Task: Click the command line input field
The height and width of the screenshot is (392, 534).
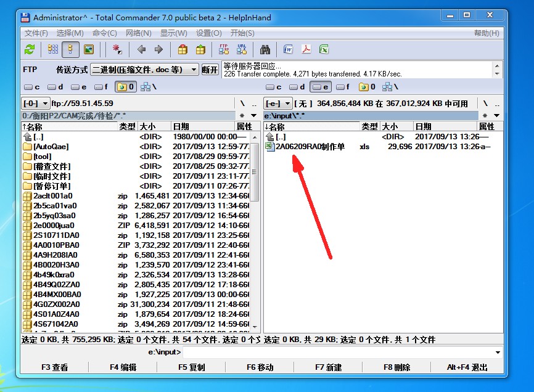Action: tap(338, 352)
